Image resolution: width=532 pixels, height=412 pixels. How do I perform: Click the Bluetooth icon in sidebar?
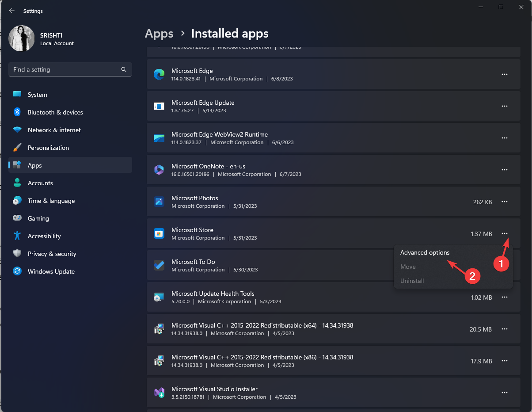tap(17, 112)
